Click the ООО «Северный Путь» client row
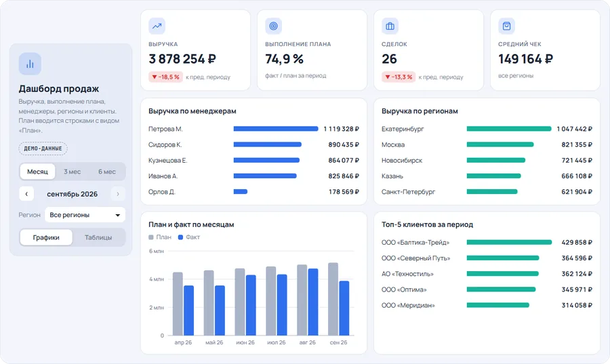This screenshot has height=364, width=610. click(487, 258)
